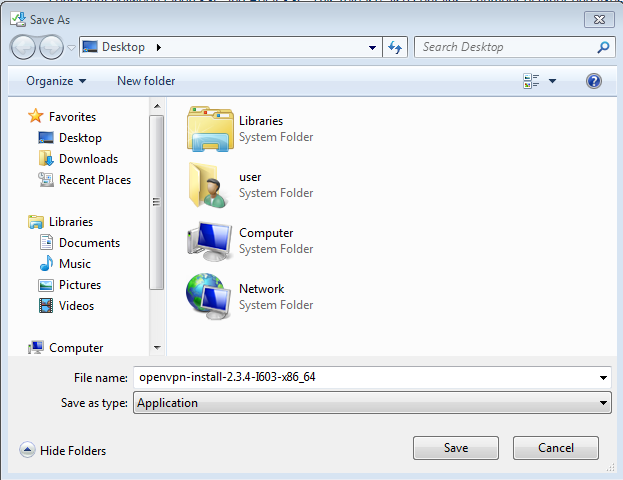Click the Cancel button
Viewport: 623px width, 480px height.
tap(555, 448)
